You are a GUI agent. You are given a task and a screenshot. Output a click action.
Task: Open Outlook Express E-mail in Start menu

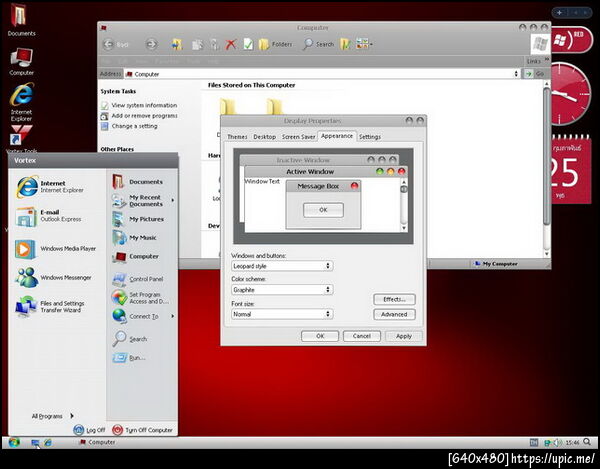[49, 216]
